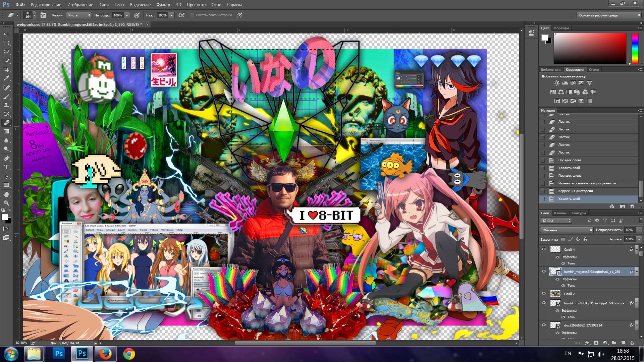Toggle 'Тень' effect visibility under Слой 4
The width and height of the screenshot is (644, 362).
(x=563, y=263)
